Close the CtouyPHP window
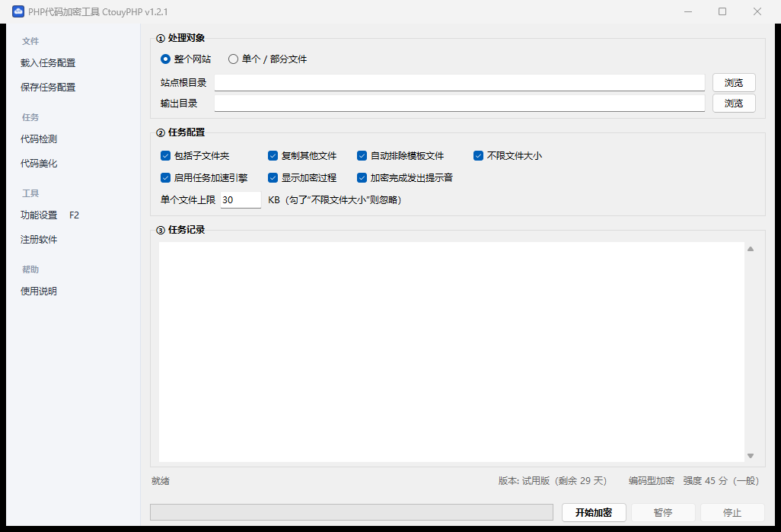The width and height of the screenshot is (781, 532). click(x=757, y=11)
